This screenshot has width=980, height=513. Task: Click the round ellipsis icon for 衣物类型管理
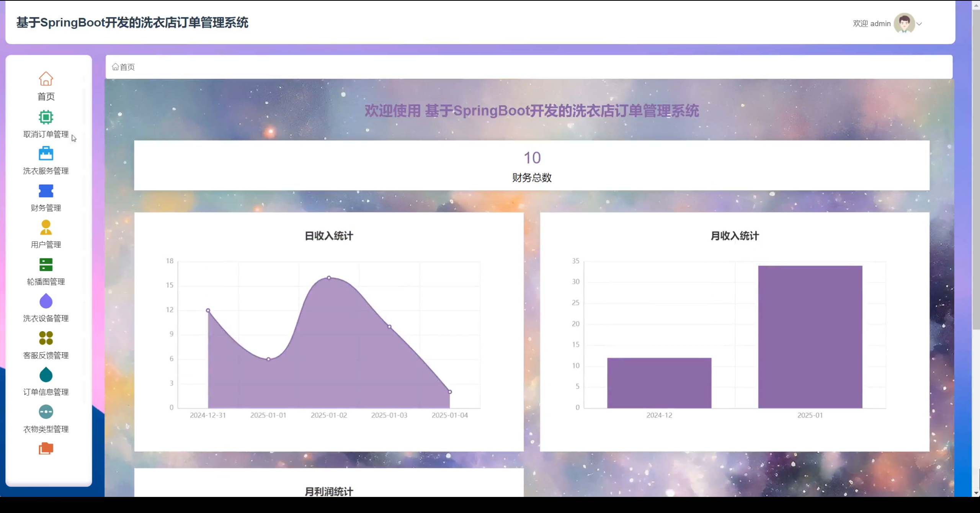46,412
